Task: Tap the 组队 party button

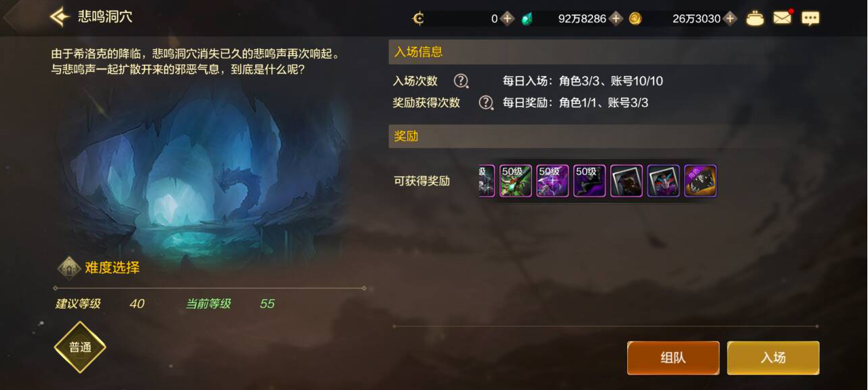Action: tap(673, 357)
